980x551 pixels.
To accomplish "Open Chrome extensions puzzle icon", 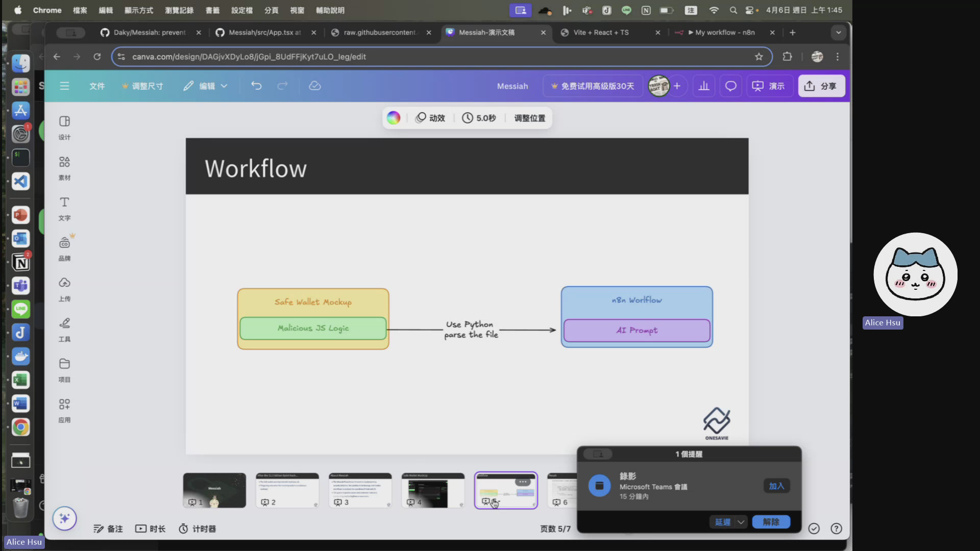I will click(x=787, y=57).
